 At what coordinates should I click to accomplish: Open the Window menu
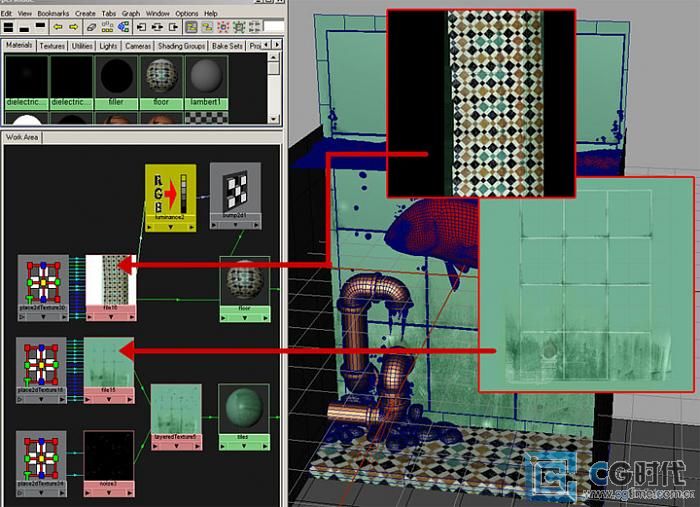[158, 13]
